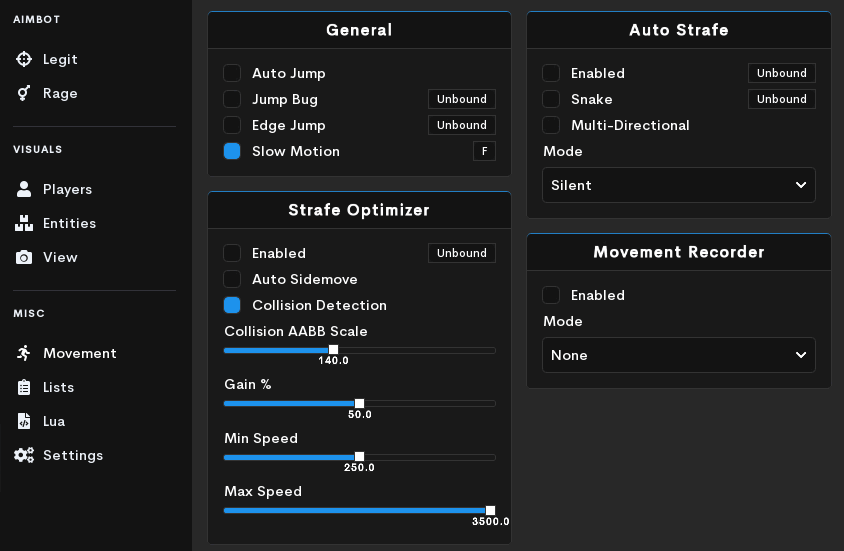Click the Legit crosshair icon
Viewport: 844px width, 551px height.
(24, 59)
